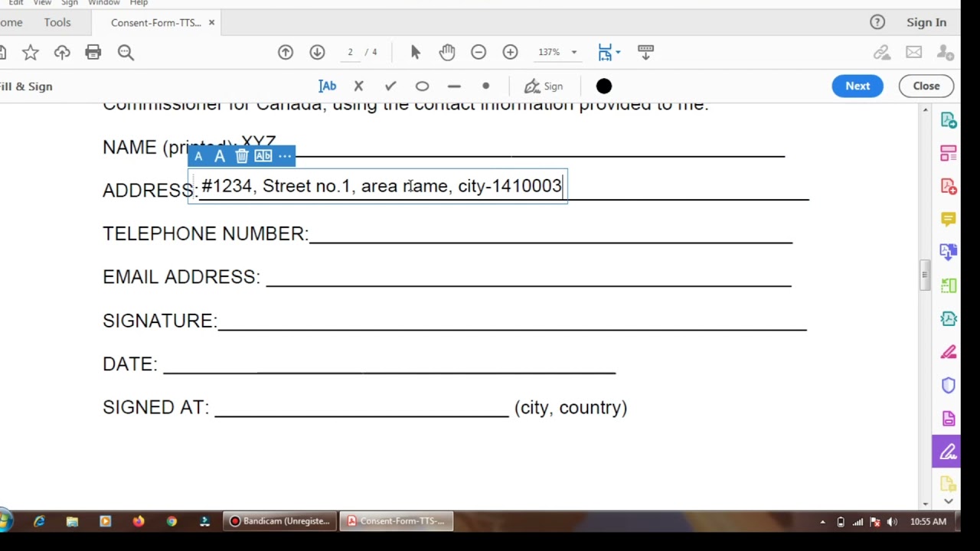The image size is (980, 551).
Task: Select the crossmark X tool
Action: 358,86
